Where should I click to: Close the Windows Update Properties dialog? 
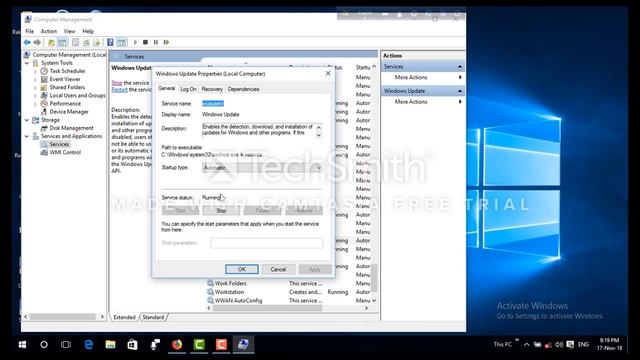coord(328,73)
